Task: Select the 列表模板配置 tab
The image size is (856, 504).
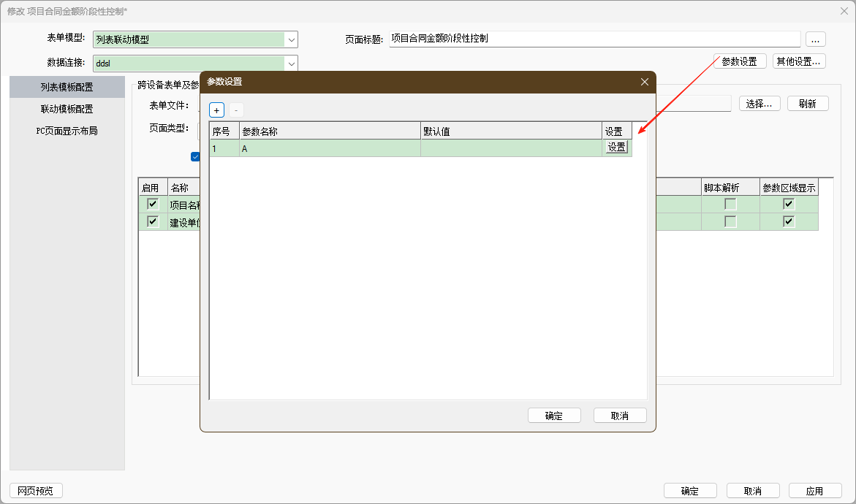Action: (x=67, y=87)
